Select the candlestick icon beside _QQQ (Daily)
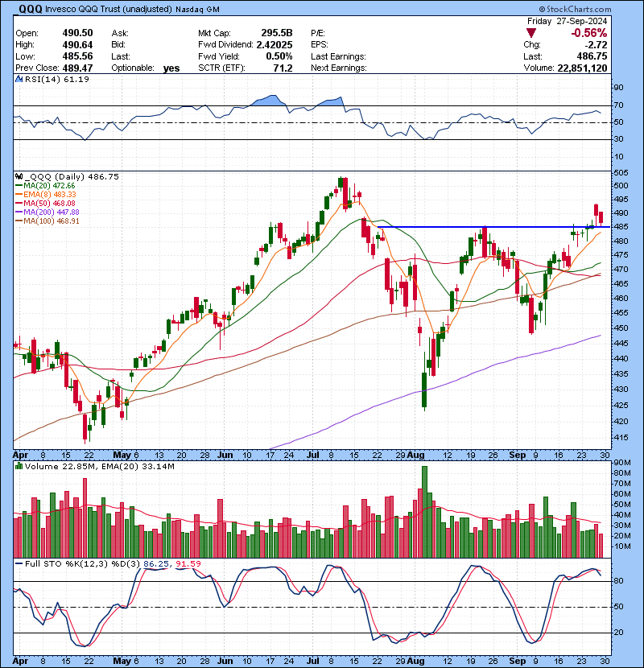Screen dimensions: 644x668 [19, 177]
